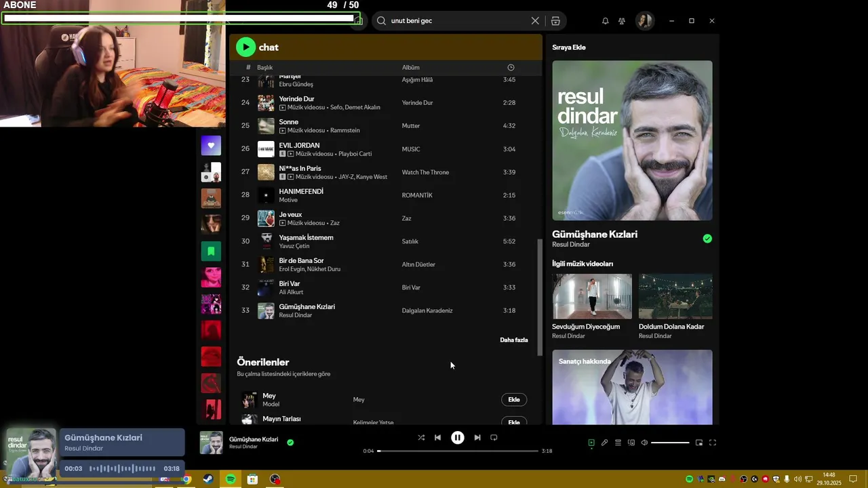Select track 30 Yaşamak İstemem

pos(387,241)
